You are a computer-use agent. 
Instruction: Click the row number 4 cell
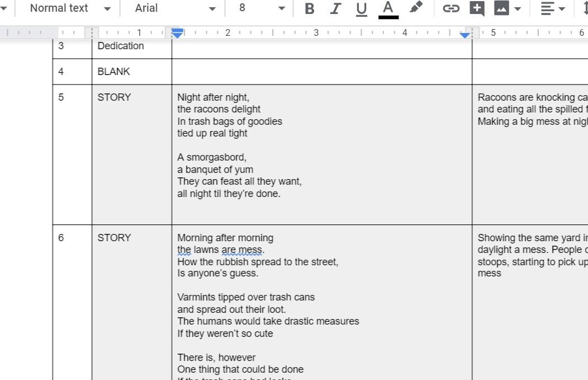click(72, 71)
